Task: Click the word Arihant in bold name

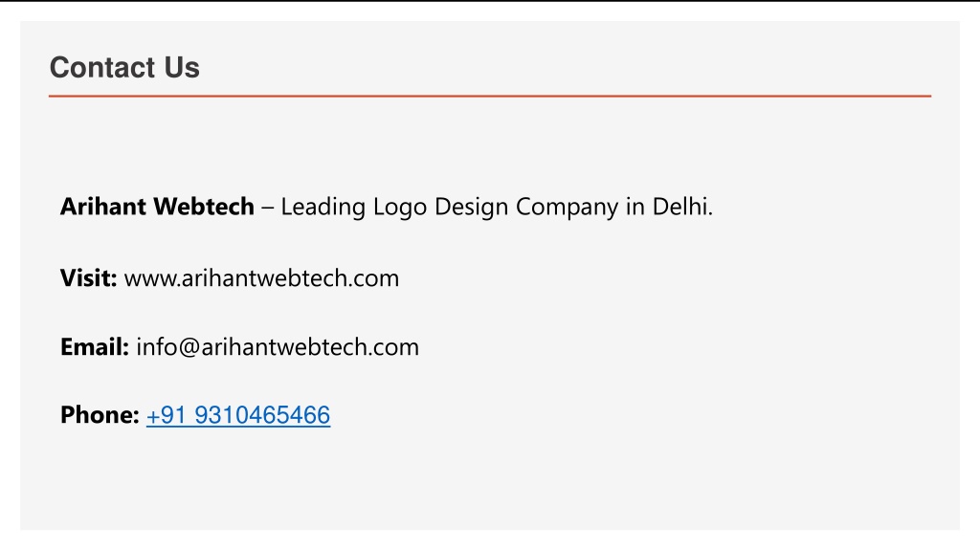Action: pos(103,207)
